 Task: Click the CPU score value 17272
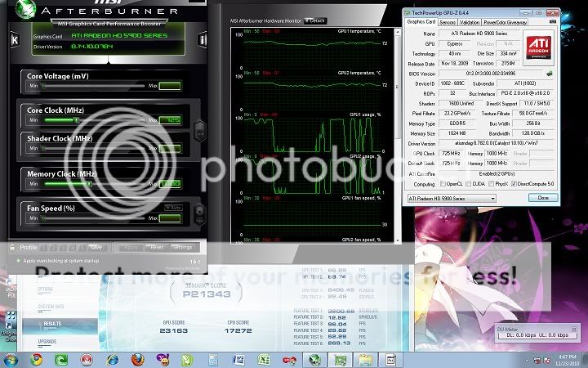[238, 330]
